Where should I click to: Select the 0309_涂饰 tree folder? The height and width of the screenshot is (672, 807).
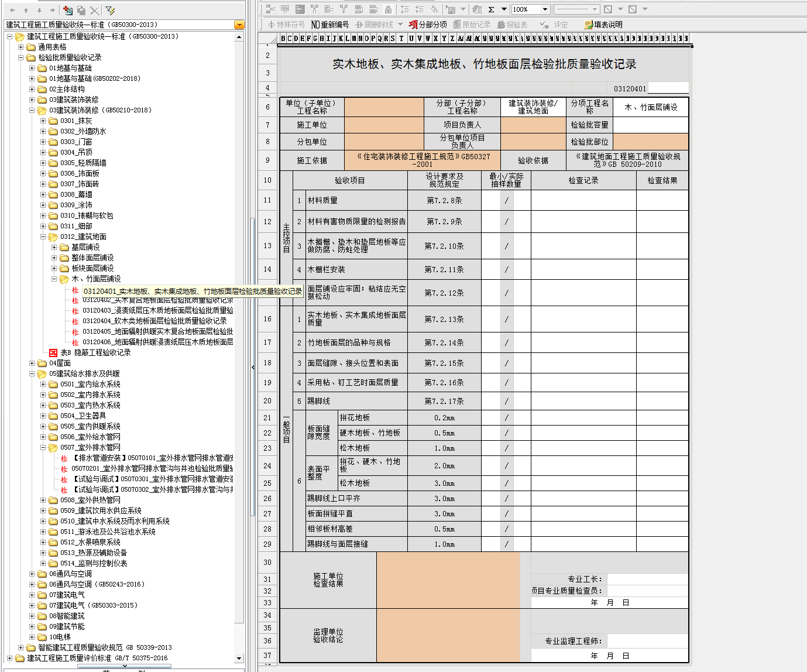pos(76,205)
